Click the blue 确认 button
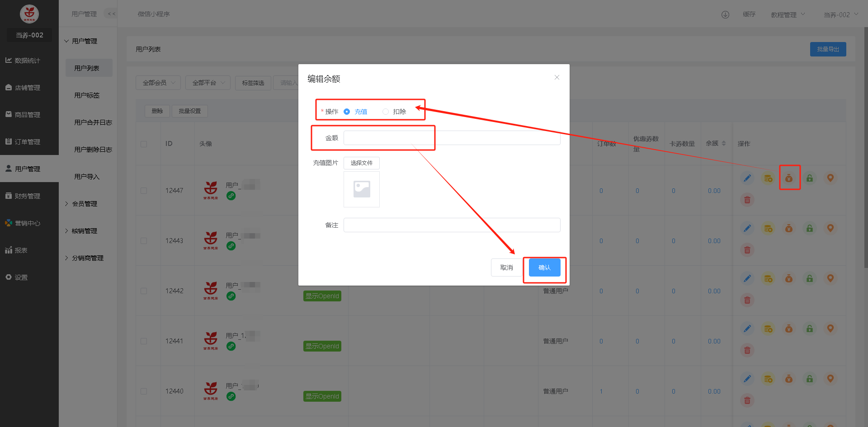 pos(544,267)
